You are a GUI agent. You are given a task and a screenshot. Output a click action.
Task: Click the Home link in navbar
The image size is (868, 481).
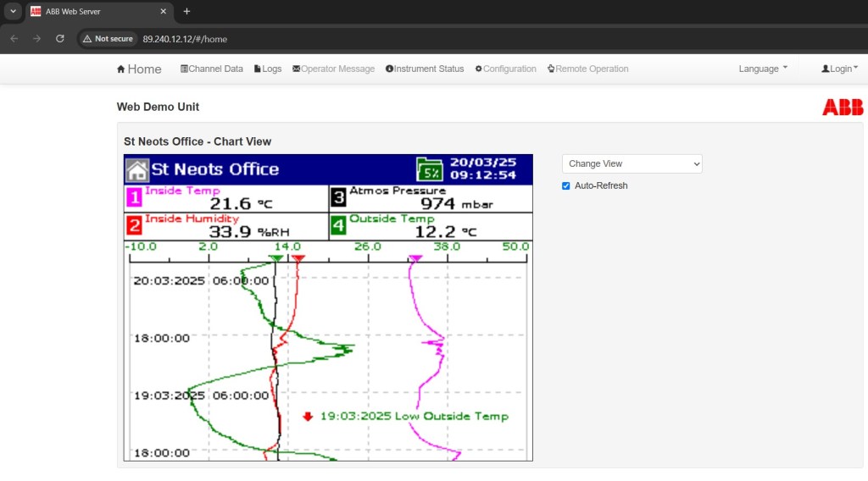pos(139,69)
